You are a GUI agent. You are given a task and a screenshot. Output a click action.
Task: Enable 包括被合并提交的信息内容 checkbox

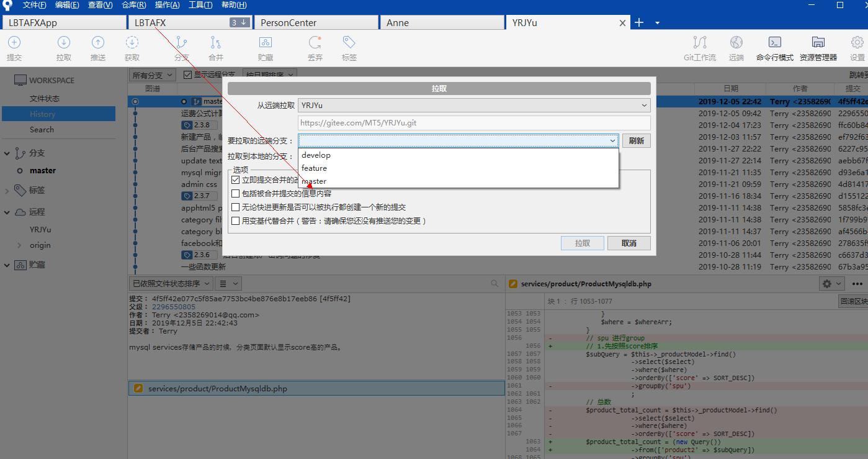235,194
